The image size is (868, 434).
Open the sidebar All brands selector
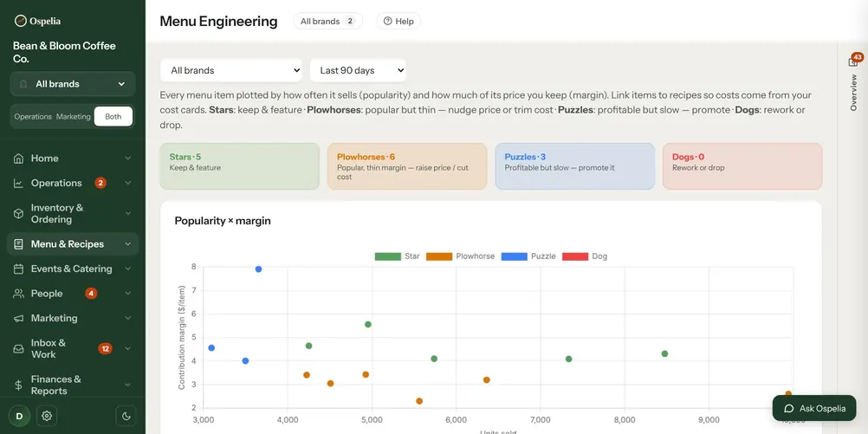point(73,84)
